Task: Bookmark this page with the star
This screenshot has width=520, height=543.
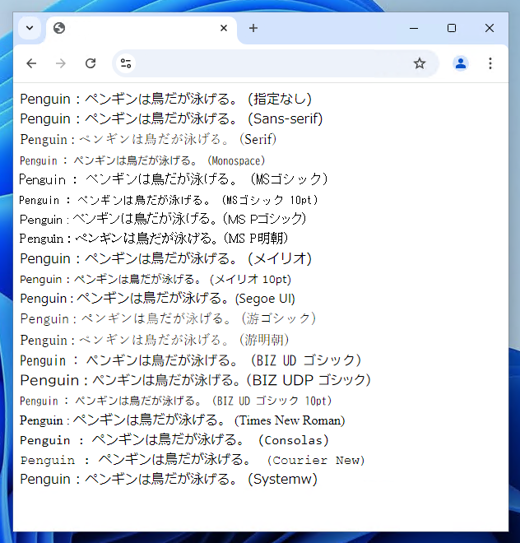Action: point(419,63)
